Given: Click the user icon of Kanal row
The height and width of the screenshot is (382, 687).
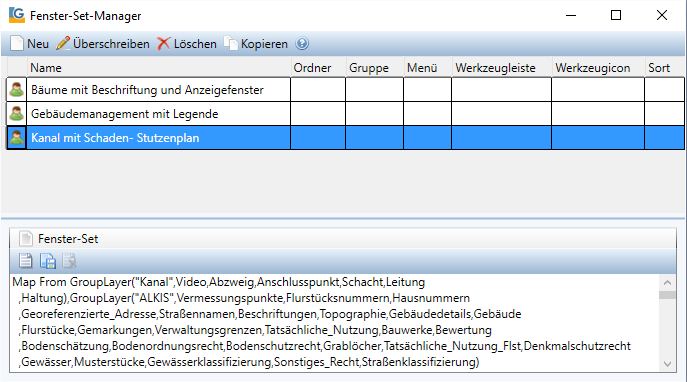Looking at the screenshot, I should (x=17, y=138).
